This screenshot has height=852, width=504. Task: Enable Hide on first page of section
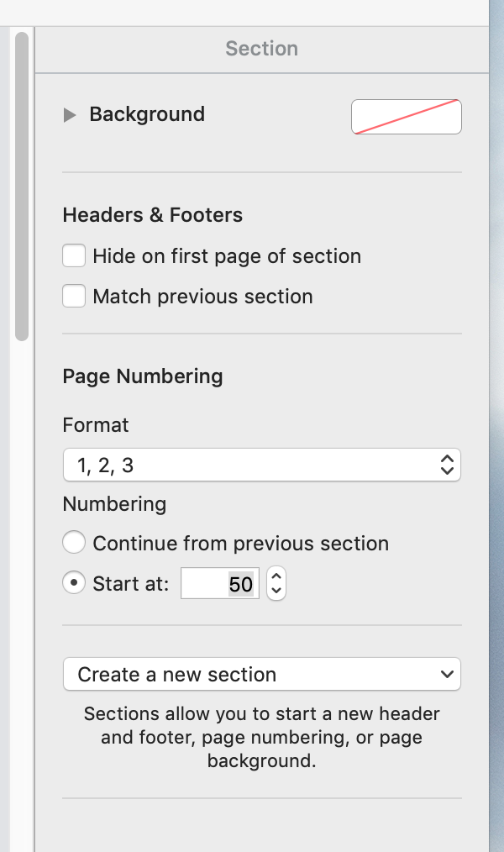click(x=74, y=256)
